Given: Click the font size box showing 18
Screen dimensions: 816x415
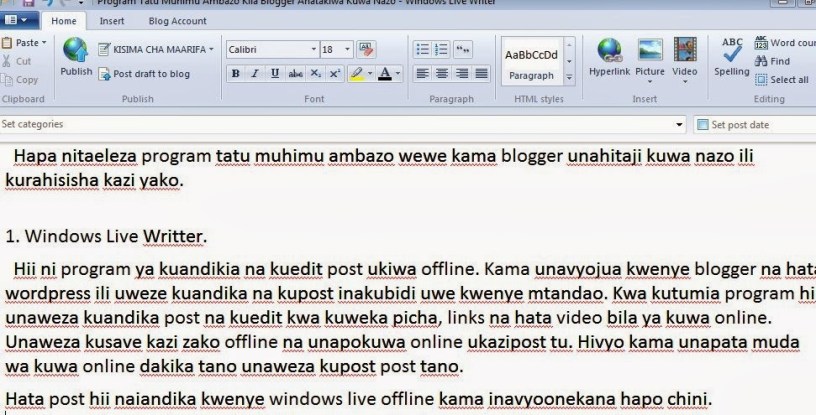Looking at the screenshot, I should point(331,49).
